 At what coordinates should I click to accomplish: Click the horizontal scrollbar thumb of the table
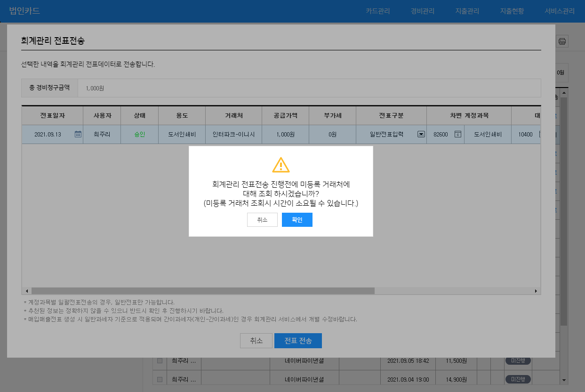coord(202,291)
